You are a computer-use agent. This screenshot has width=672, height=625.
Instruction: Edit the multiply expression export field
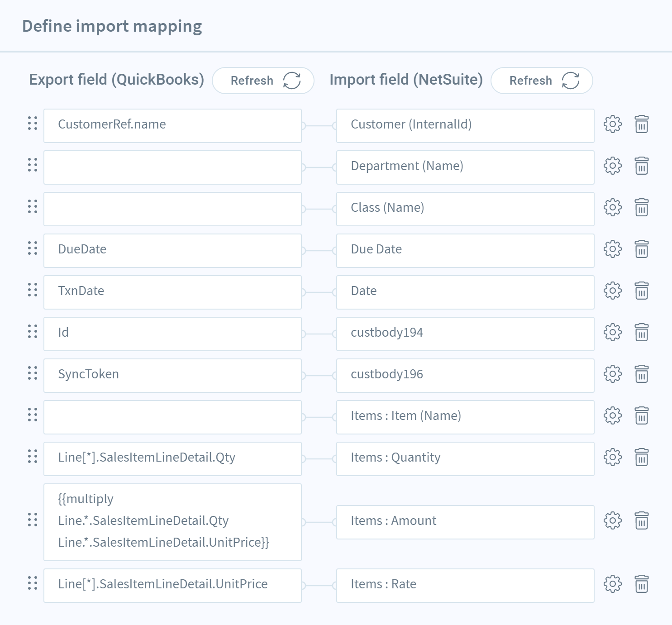point(172,522)
